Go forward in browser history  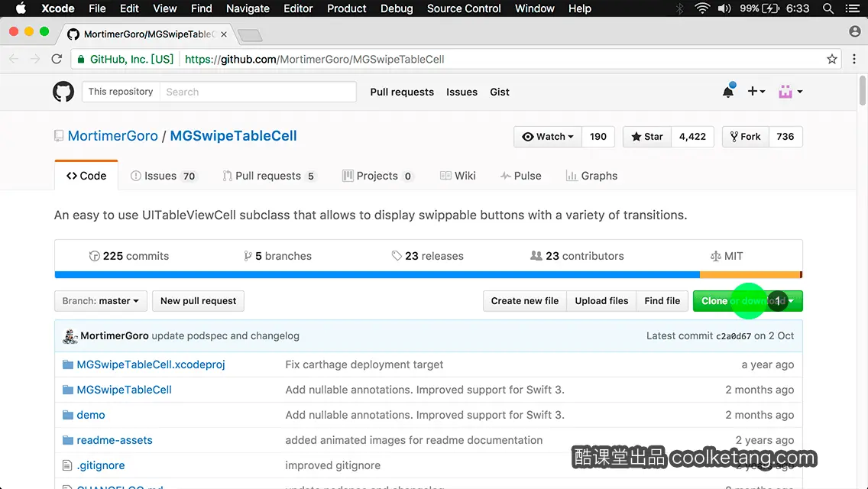(35, 59)
